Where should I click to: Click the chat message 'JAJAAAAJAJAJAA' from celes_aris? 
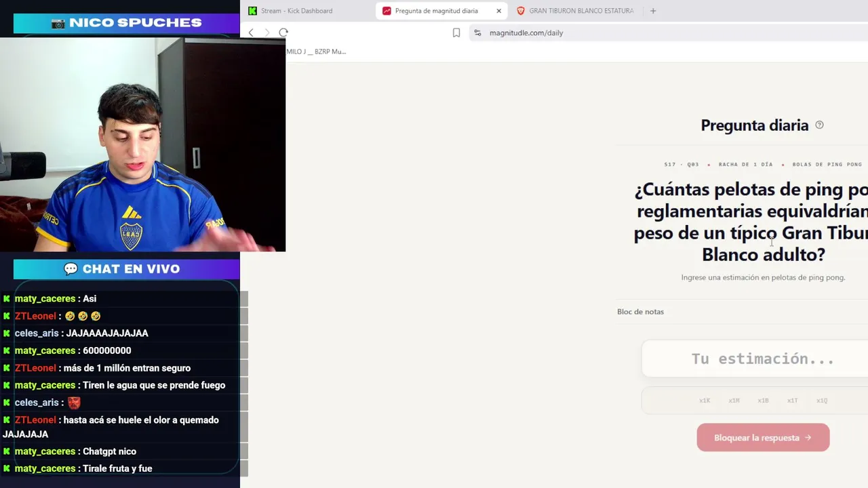pos(81,333)
